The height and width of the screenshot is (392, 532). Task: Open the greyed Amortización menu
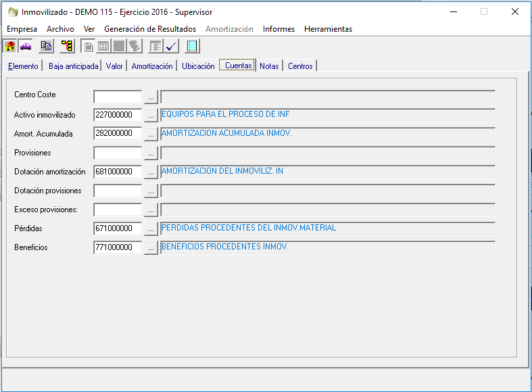pos(229,29)
